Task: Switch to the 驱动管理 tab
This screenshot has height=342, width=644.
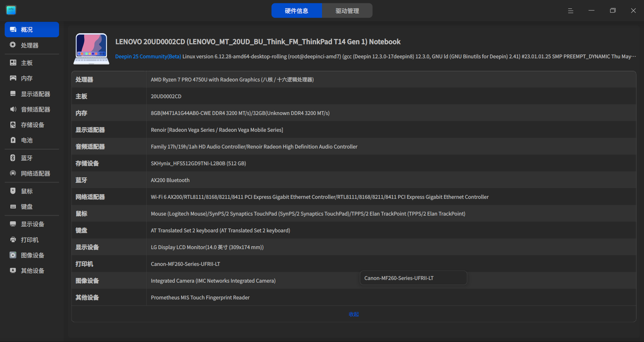Action: click(x=347, y=11)
